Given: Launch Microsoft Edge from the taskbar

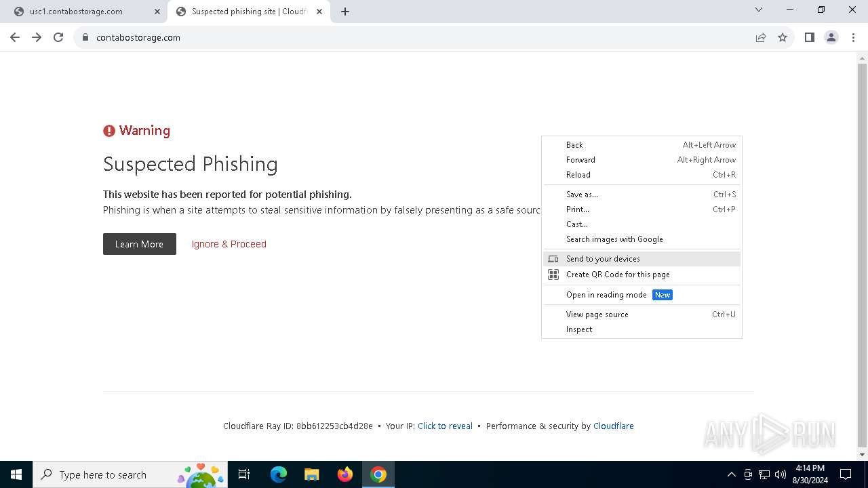Looking at the screenshot, I should (279, 474).
